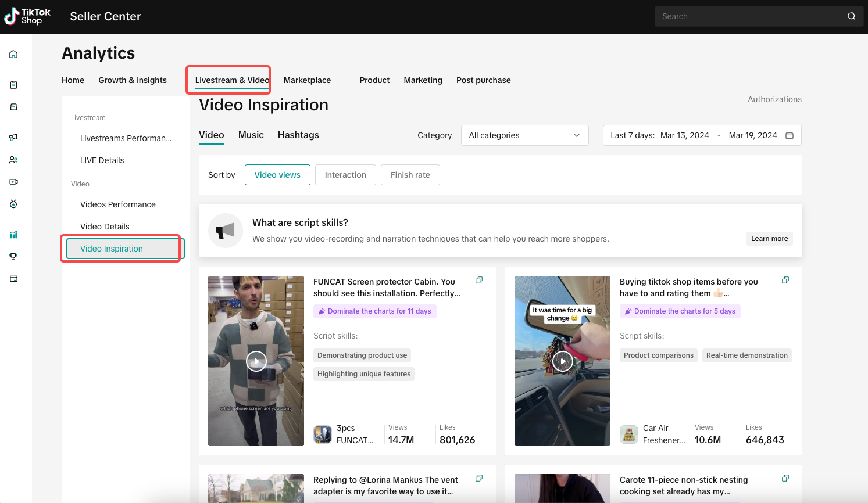This screenshot has height=503, width=868.
Task: Sort videos by Interaction
Action: pos(345,175)
